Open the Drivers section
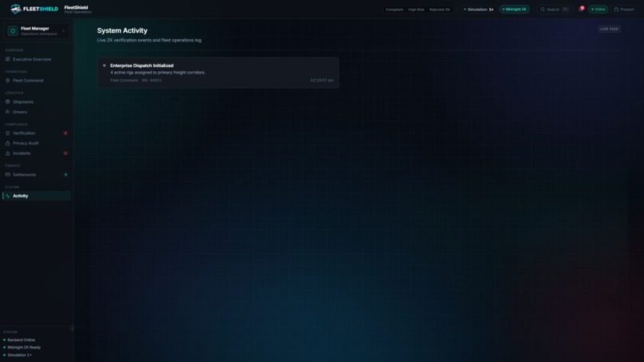 coord(37,112)
